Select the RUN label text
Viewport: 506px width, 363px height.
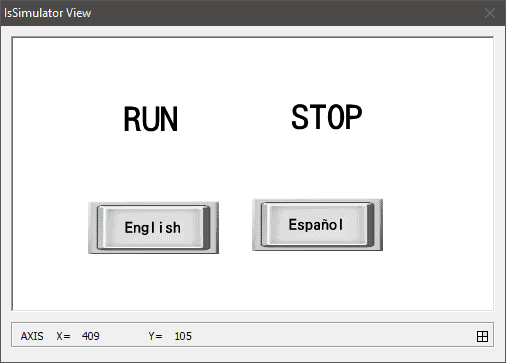[151, 119]
